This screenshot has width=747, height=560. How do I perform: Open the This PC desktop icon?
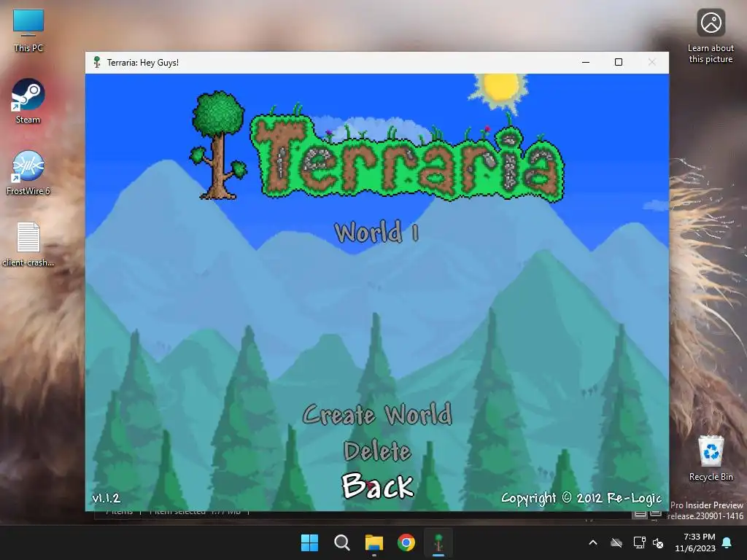point(28,31)
